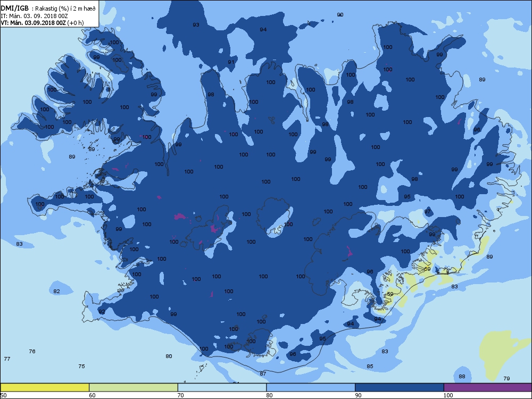
Task: Click the humidity value '92' on the map
Action: click(x=102, y=311)
